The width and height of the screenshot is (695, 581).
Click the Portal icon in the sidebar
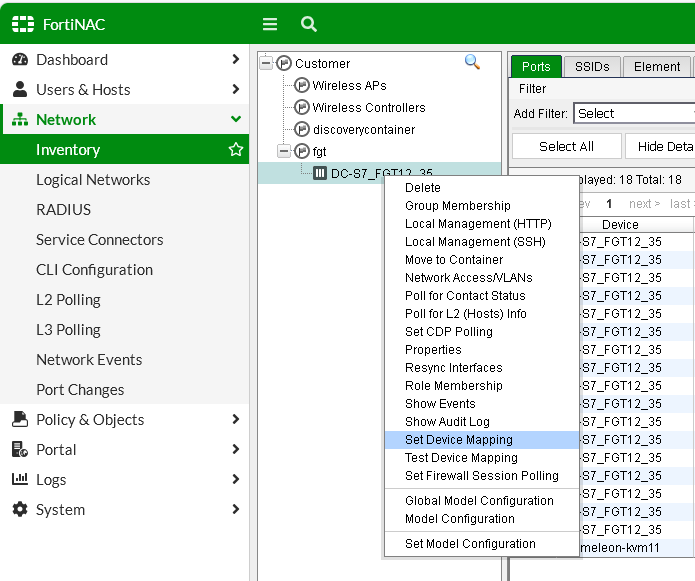click(20, 449)
